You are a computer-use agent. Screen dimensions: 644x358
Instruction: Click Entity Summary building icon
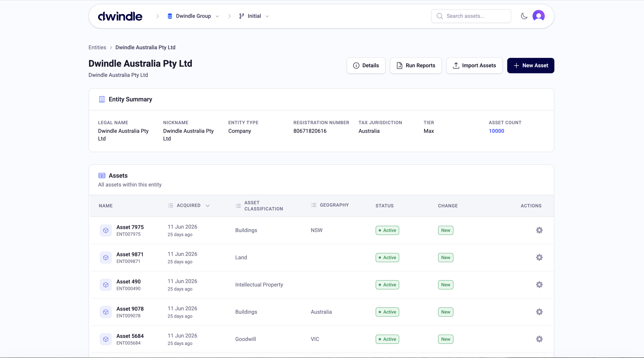coord(102,99)
